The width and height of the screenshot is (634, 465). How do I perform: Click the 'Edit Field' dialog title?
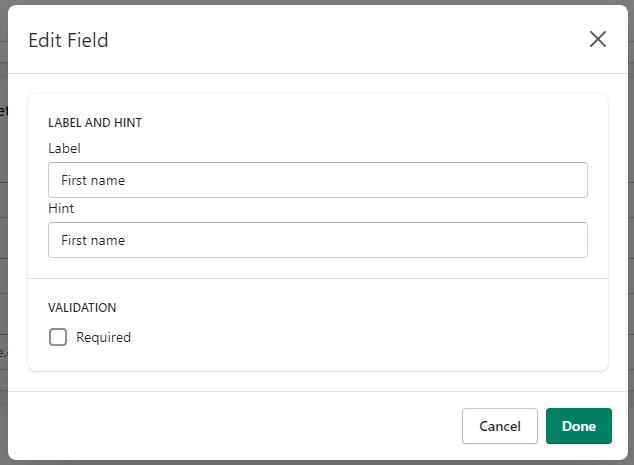[x=68, y=40]
